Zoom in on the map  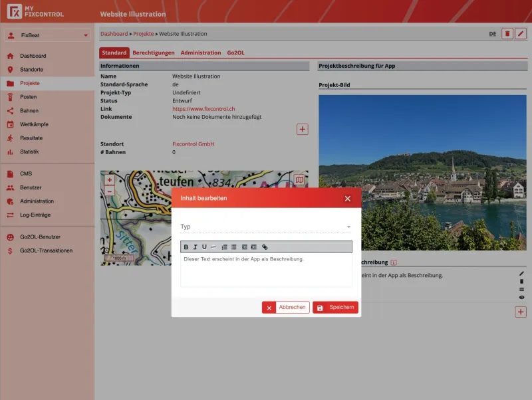[x=109, y=180]
